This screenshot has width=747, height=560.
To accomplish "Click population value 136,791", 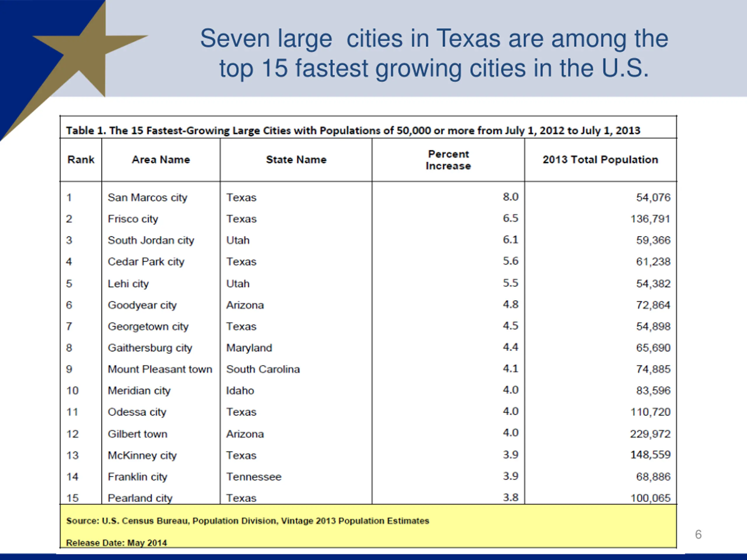I will point(650,219).
